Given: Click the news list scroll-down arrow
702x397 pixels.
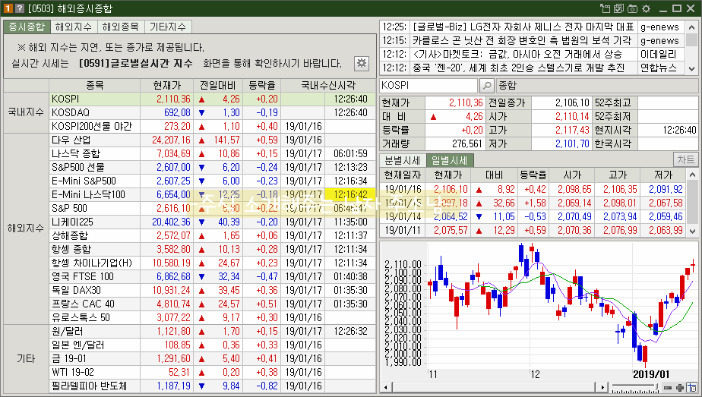Looking at the screenshot, I should [x=692, y=69].
